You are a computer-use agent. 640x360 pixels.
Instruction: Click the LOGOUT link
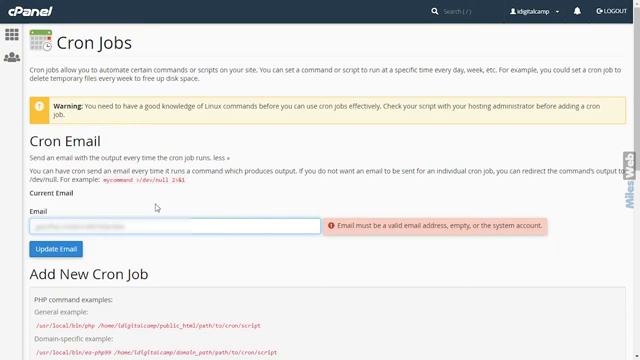[611, 11]
